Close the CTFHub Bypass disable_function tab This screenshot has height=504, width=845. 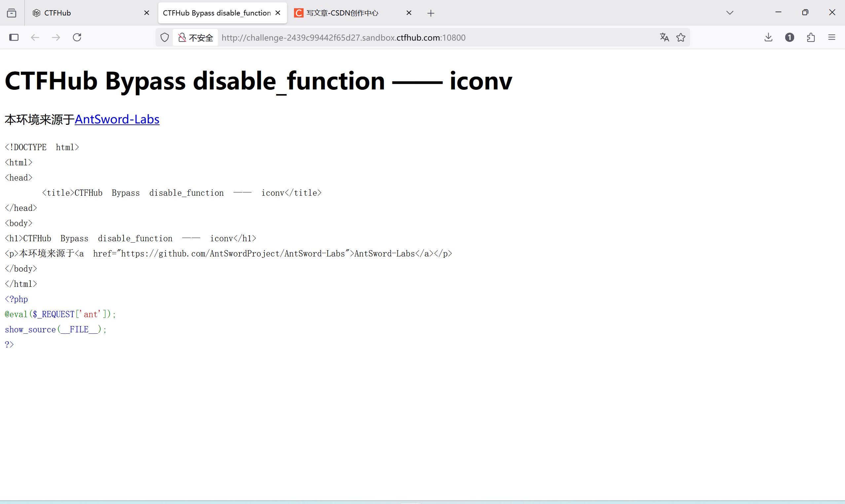(278, 13)
